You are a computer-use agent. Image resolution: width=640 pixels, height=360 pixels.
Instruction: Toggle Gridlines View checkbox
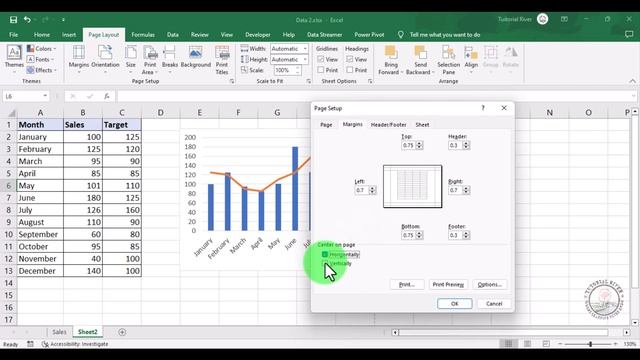321,60
